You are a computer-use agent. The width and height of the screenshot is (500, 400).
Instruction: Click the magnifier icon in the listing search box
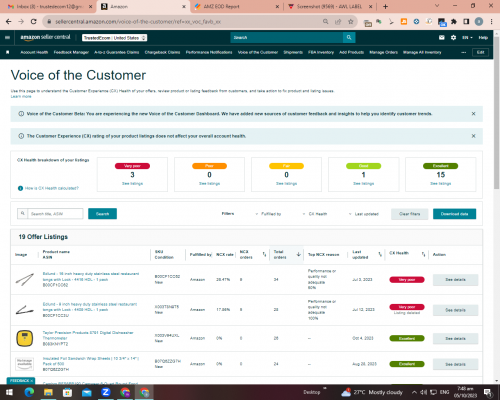[x=23, y=213]
